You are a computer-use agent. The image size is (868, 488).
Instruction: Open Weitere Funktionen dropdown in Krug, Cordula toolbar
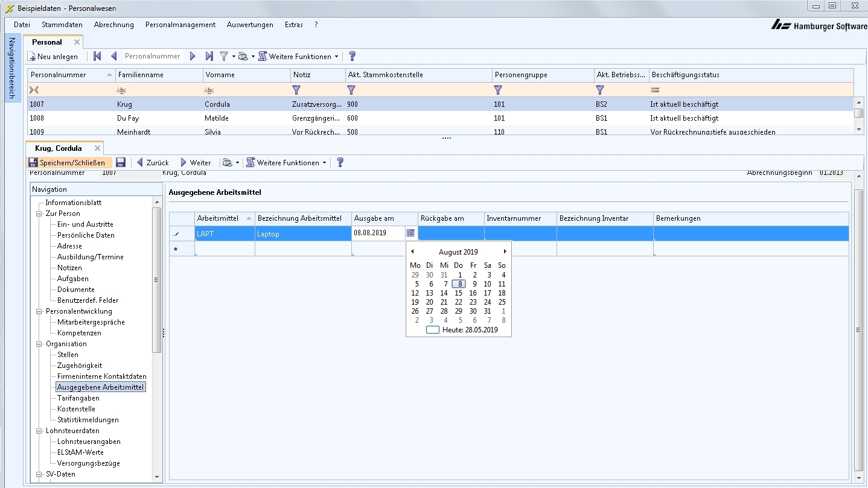pos(286,162)
